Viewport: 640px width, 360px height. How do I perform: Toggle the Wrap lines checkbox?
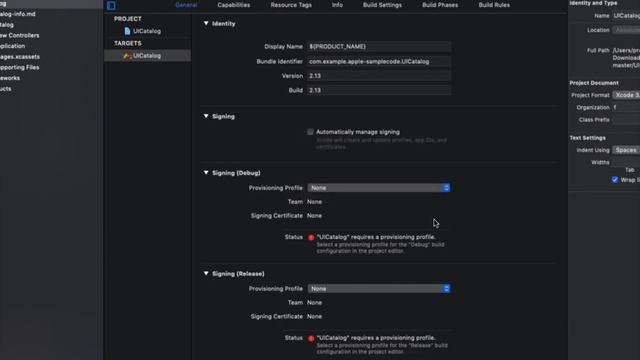click(615, 180)
